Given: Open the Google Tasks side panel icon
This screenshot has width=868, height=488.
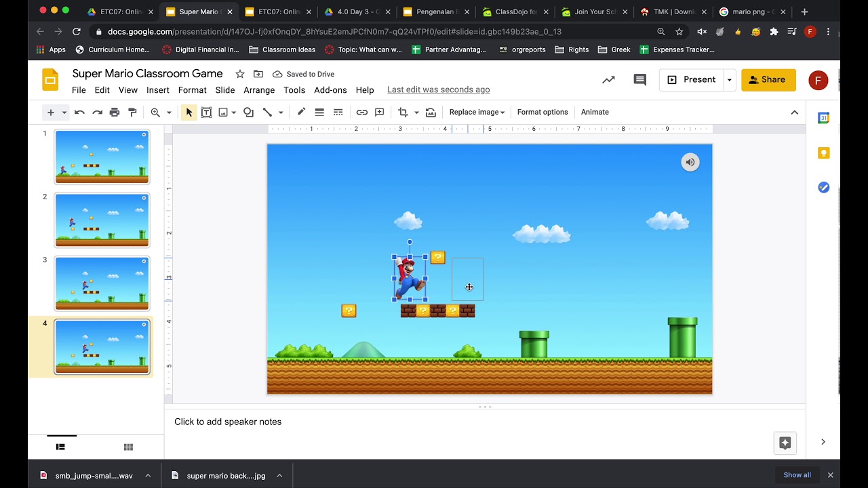Looking at the screenshot, I should pos(823,187).
